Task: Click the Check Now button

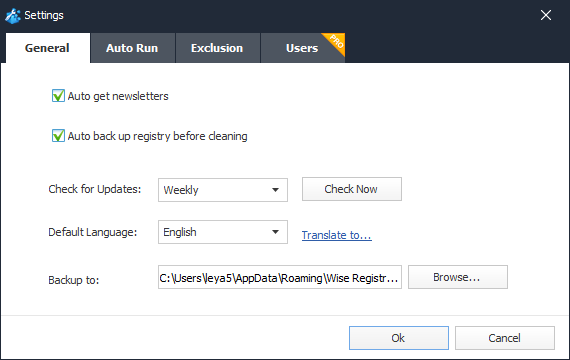Action: [352, 189]
